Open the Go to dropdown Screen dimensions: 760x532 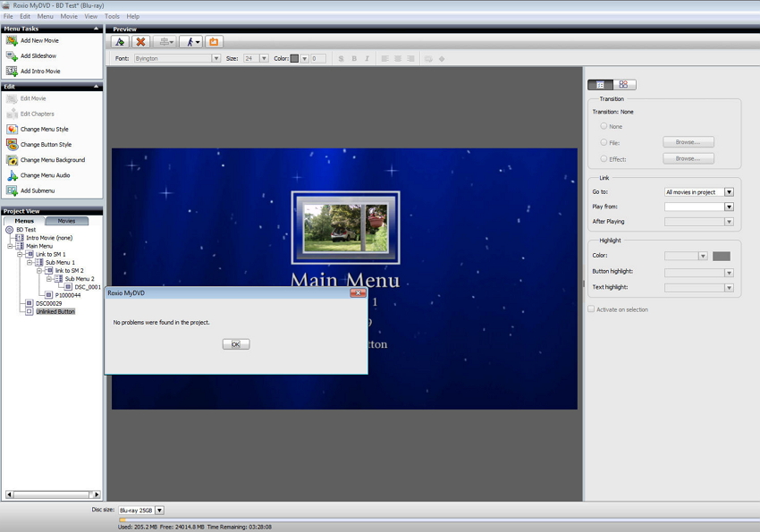[729, 192]
